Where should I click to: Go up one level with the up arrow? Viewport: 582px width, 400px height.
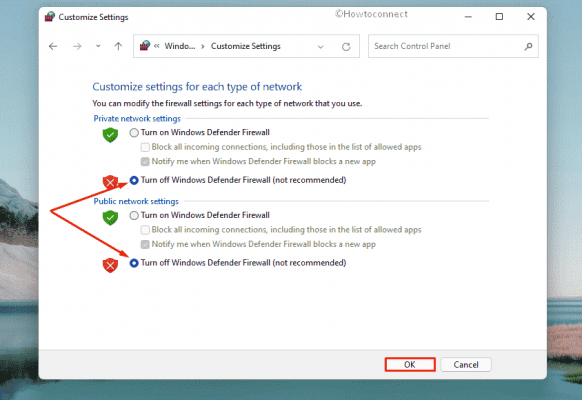(x=118, y=46)
